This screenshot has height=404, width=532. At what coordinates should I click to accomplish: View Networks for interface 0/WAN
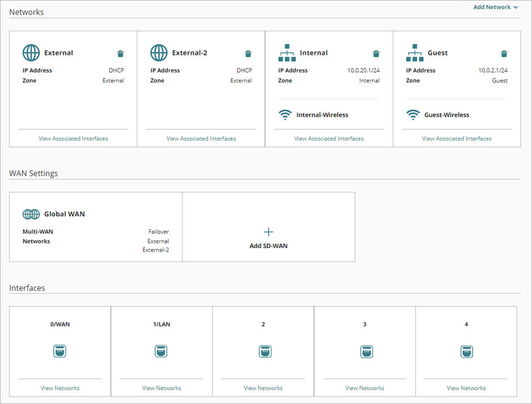pyautogui.click(x=59, y=388)
